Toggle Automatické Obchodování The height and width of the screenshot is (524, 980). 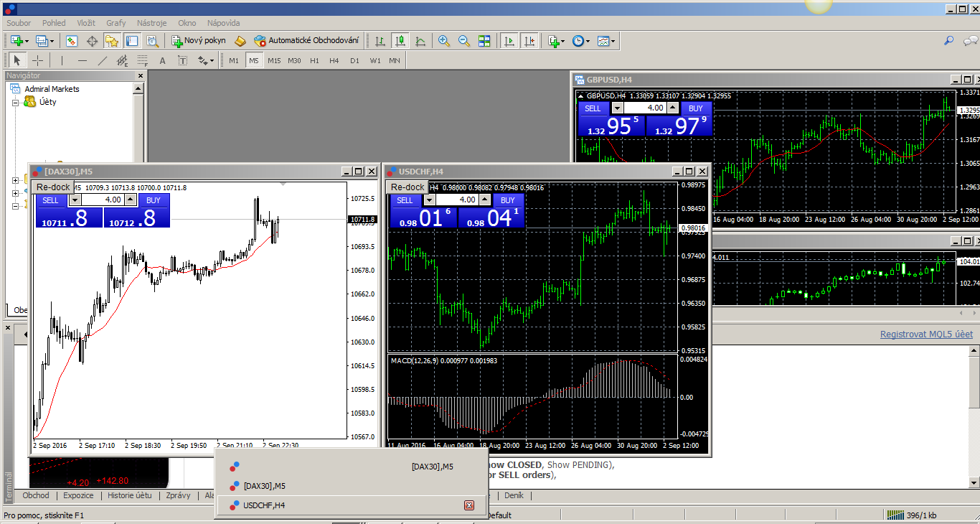[306, 41]
